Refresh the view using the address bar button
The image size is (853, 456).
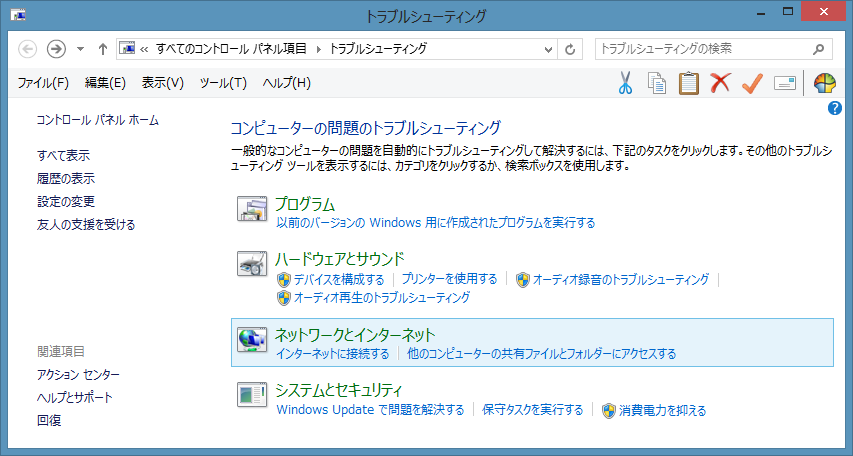tap(570, 49)
